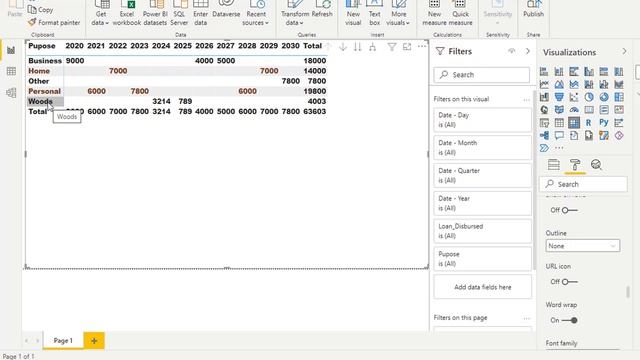The width and height of the screenshot is (640, 360).
Task: Collapse the Filters pane
Action: coord(528,51)
